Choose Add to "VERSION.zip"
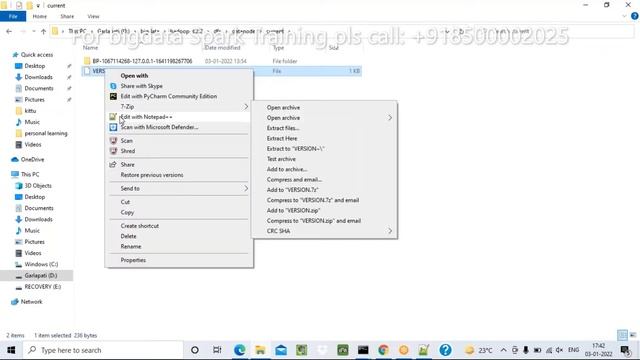The height and width of the screenshot is (360, 640). pyautogui.click(x=324, y=211)
